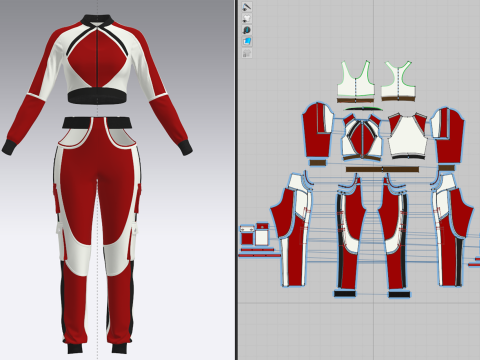Image resolution: width=480 pixels, height=360 pixels.
Task: Open the 2D pattern line display options icon
Action: coord(247,7)
